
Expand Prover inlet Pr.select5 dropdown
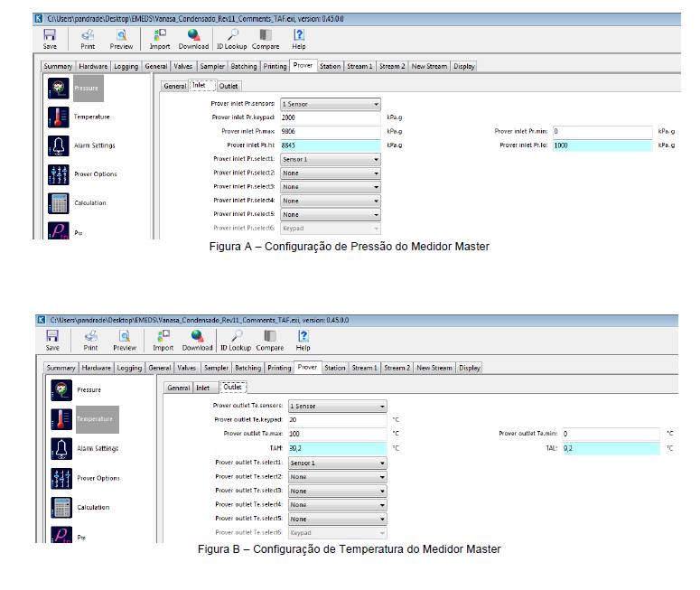[331, 215]
